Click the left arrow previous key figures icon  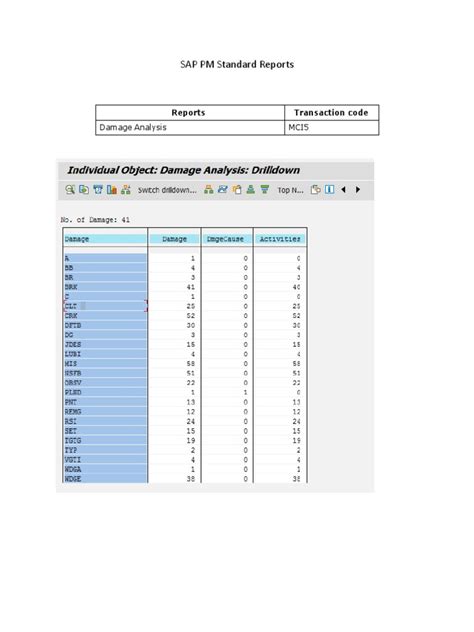343,189
